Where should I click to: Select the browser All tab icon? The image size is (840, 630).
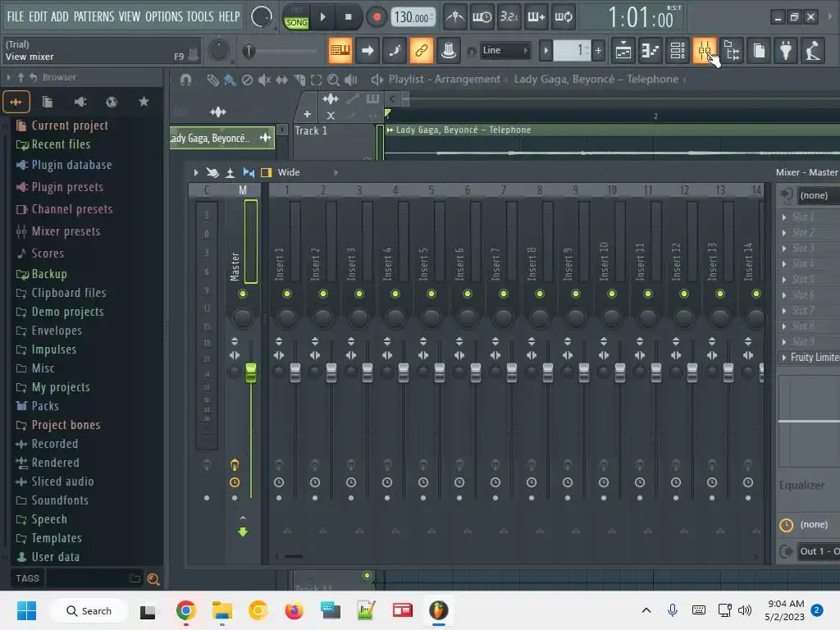coord(16,102)
